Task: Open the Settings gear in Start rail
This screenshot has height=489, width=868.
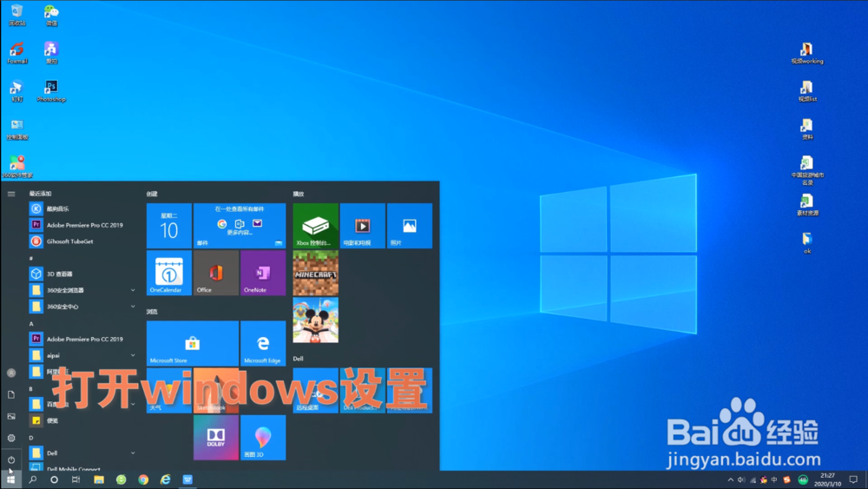Action: [x=11, y=438]
